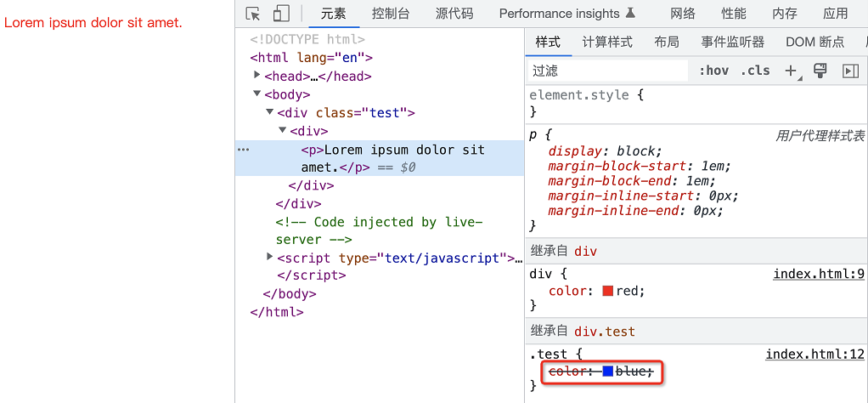Click the div.test link after 继承自
The width and height of the screenshot is (868, 403).
(x=605, y=332)
